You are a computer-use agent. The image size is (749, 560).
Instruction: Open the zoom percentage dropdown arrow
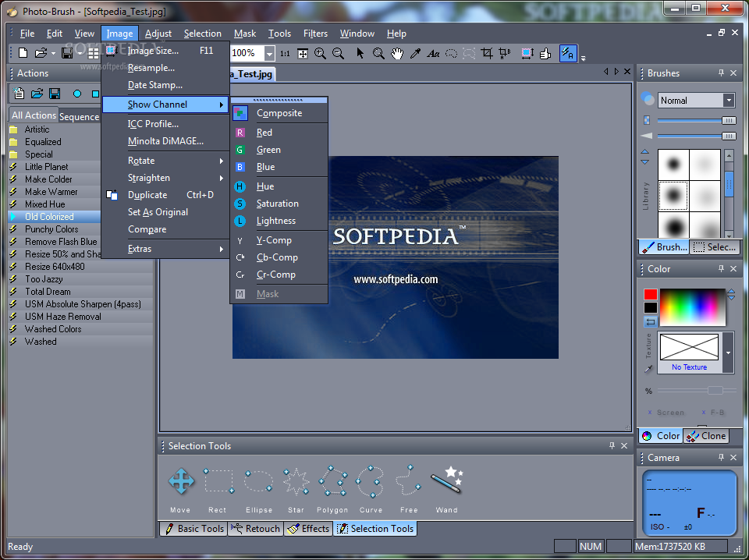pos(269,54)
